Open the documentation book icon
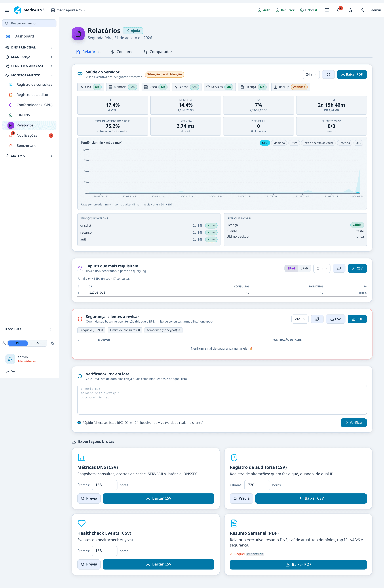384x588 pixels. click(x=327, y=10)
